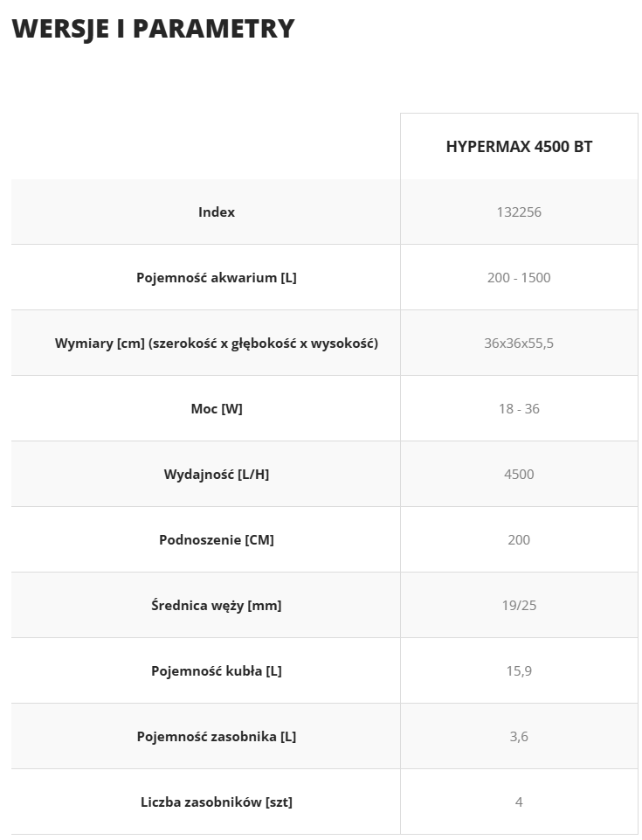Select index value 132256
The height and width of the screenshot is (840, 642).
pos(519,212)
